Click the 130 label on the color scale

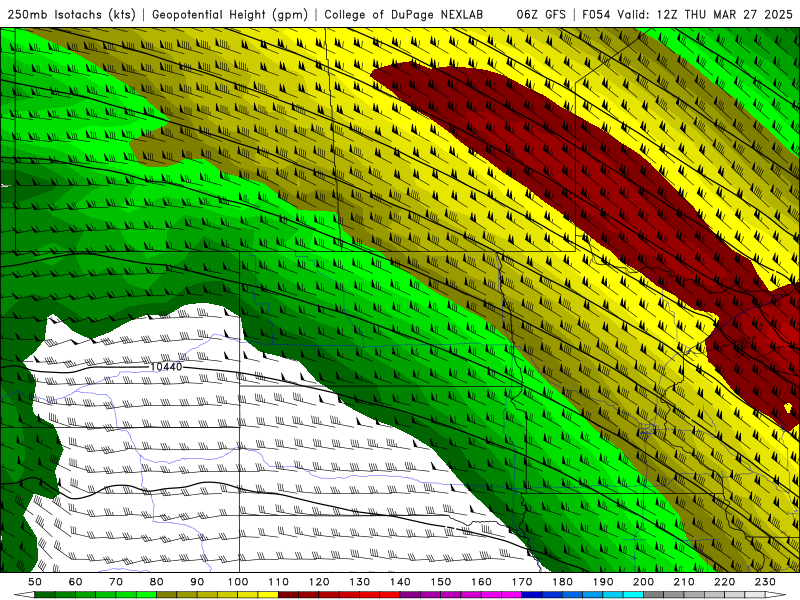pos(360,582)
